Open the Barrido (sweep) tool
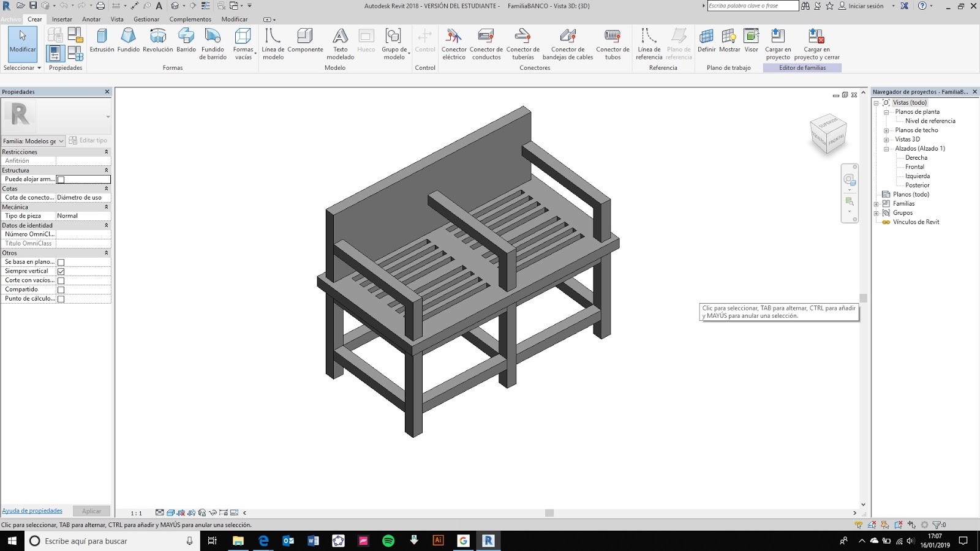The width and height of the screenshot is (980, 551). point(186,43)
